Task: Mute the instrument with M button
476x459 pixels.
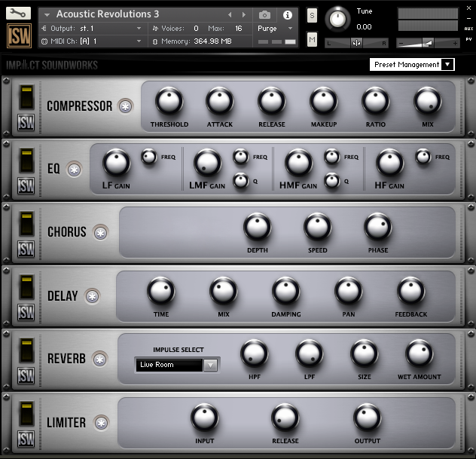Action: point(312,39)
